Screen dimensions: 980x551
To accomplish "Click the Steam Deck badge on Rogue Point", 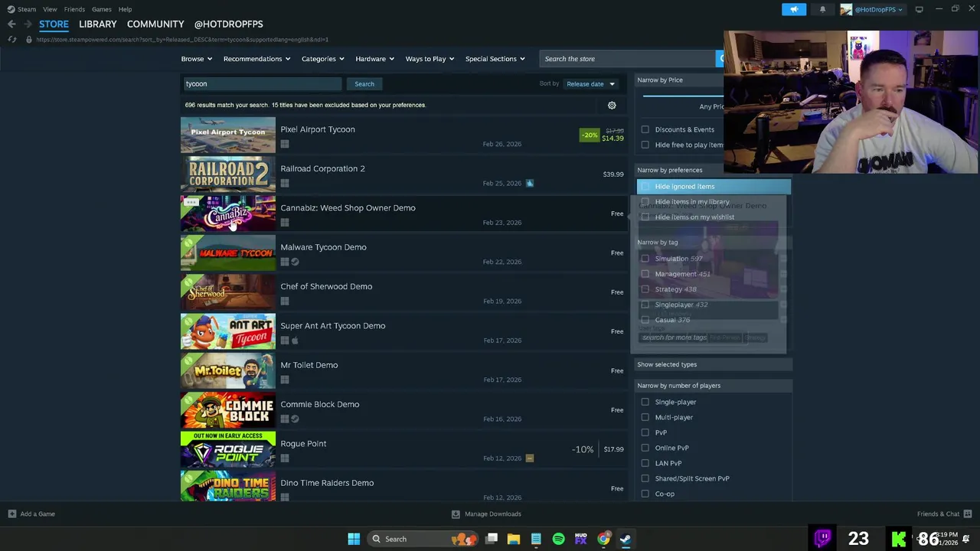I will [529, 458].
